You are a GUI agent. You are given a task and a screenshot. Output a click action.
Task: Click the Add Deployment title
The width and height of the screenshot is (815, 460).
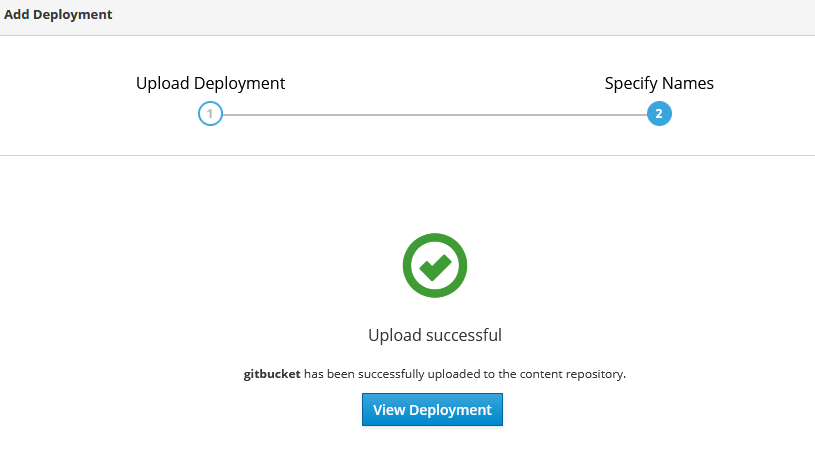click(x=58, y=15)
